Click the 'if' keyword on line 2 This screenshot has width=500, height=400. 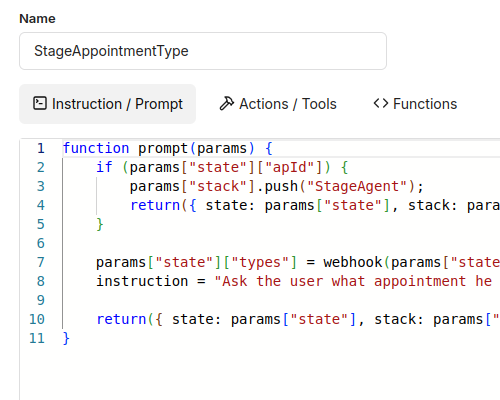pyautogui.click(x=104, y=167)
